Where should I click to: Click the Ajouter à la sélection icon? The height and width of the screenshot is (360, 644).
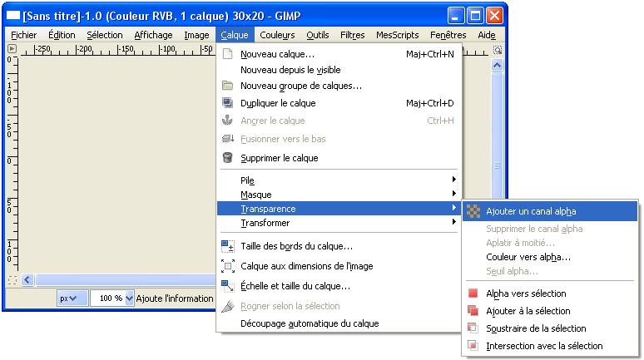coord(473,311)
